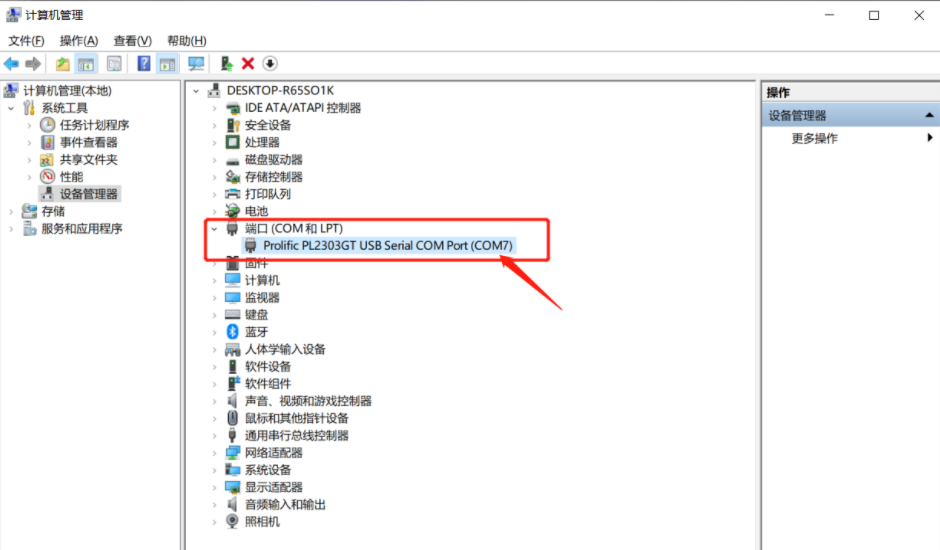This screenshot has height=550, width=940.
Task: Select 计算机管理(本地) root item
Action: tap(67, 91)
